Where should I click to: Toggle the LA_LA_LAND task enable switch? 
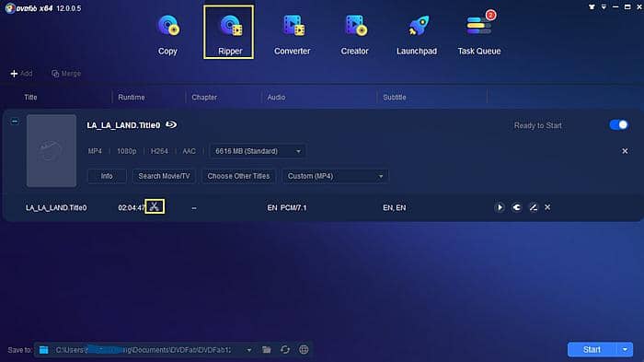coord(618,124)
